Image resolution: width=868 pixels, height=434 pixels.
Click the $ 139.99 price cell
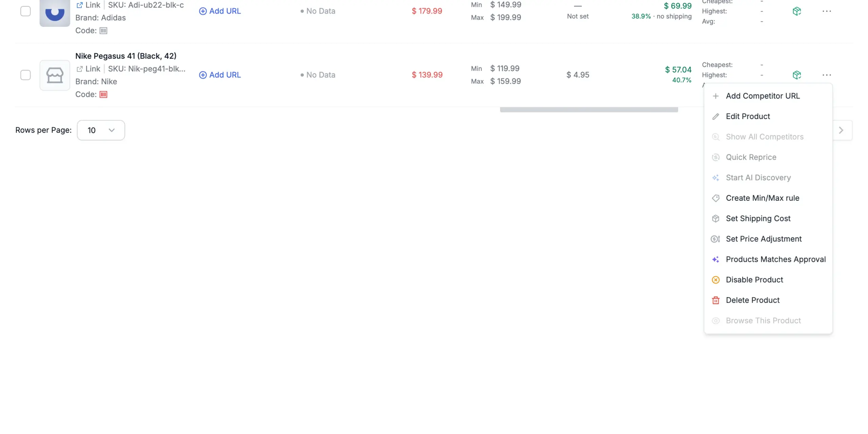427,75
